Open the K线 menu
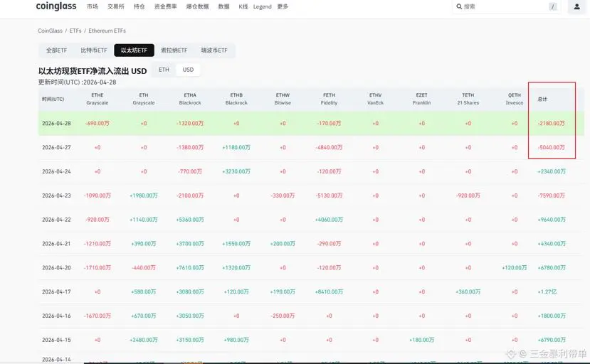Screen dimensions: 590x364 [x=243, y=6]
